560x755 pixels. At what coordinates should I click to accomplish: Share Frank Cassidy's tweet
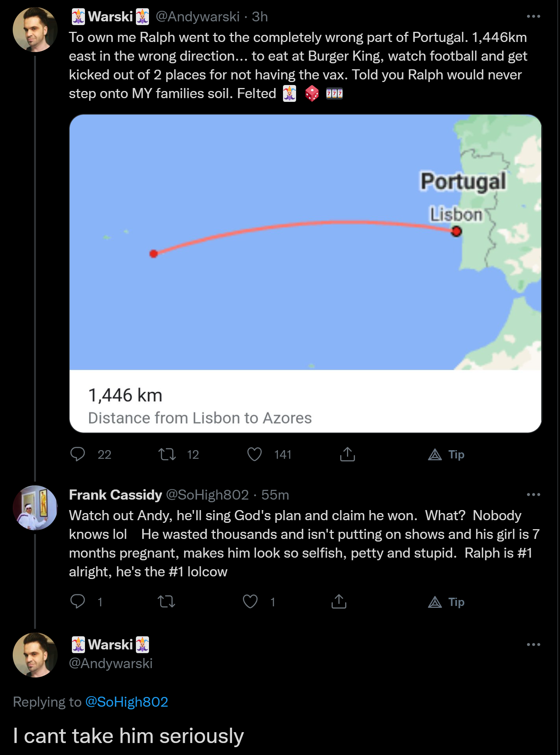339,601
